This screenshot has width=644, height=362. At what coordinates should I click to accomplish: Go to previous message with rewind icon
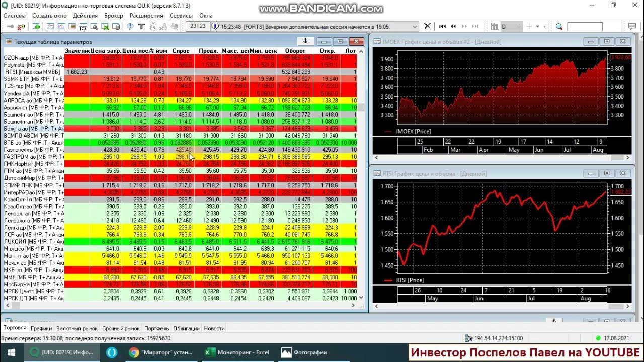pyautogui.click(x=453, y=26)
